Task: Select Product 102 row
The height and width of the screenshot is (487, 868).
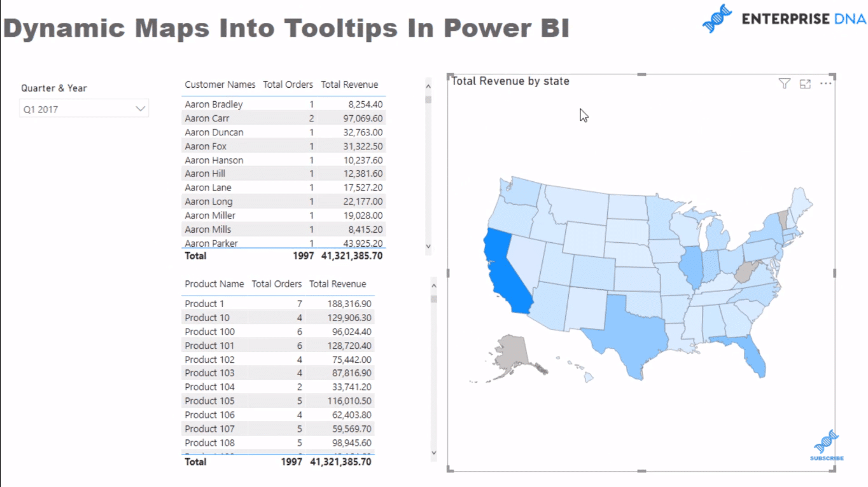Action: (x=278, y=360)
